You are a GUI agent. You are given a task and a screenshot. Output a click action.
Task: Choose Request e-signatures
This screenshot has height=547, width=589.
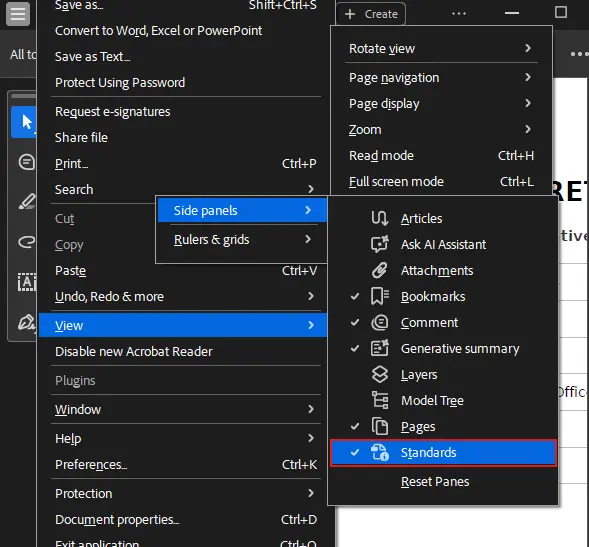click(x=112, y=112)
